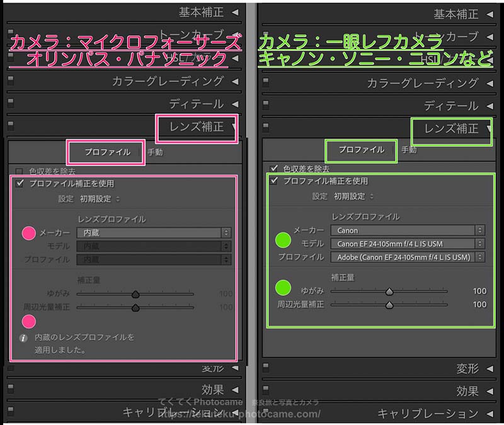This screenshot has width=504, height=425.
Task: Expand キャリブレーション panel in right screenshot
Action: [490, 414]
